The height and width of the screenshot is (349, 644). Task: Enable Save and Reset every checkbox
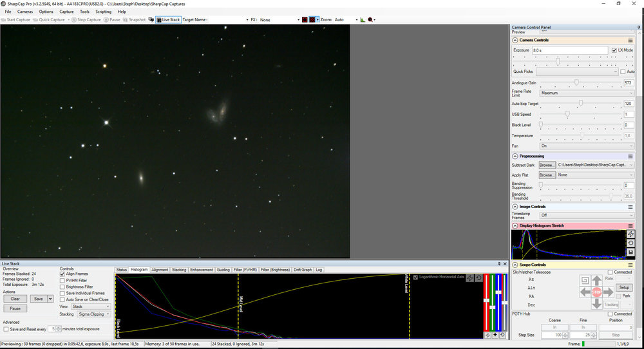[x=6, y=329]
